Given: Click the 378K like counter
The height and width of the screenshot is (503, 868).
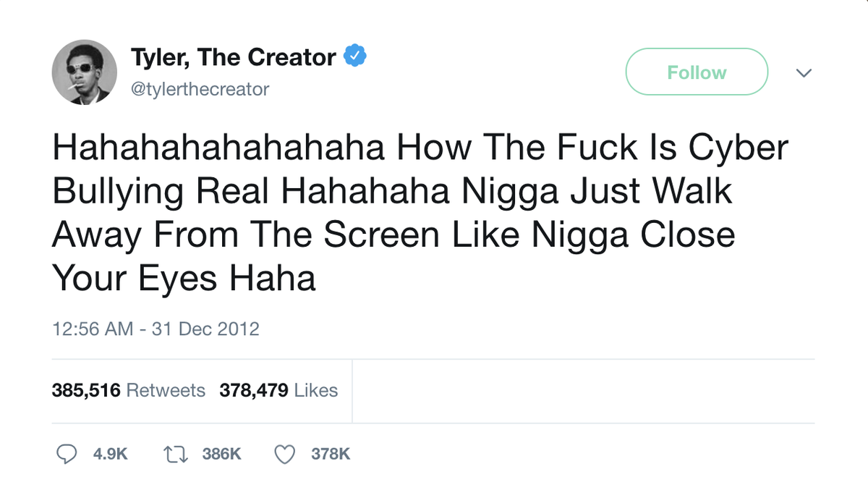Looking at the screenshot, I should point(331,454).
